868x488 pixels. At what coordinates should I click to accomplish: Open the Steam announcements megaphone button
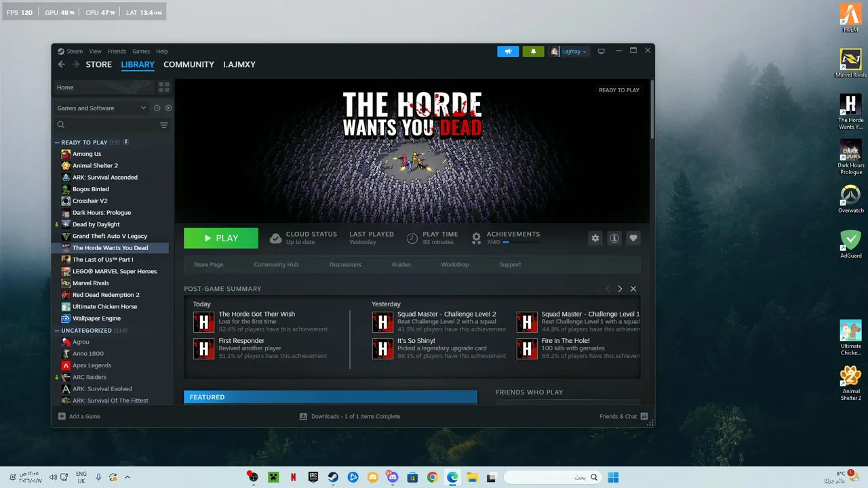click(x=508, y=52)
